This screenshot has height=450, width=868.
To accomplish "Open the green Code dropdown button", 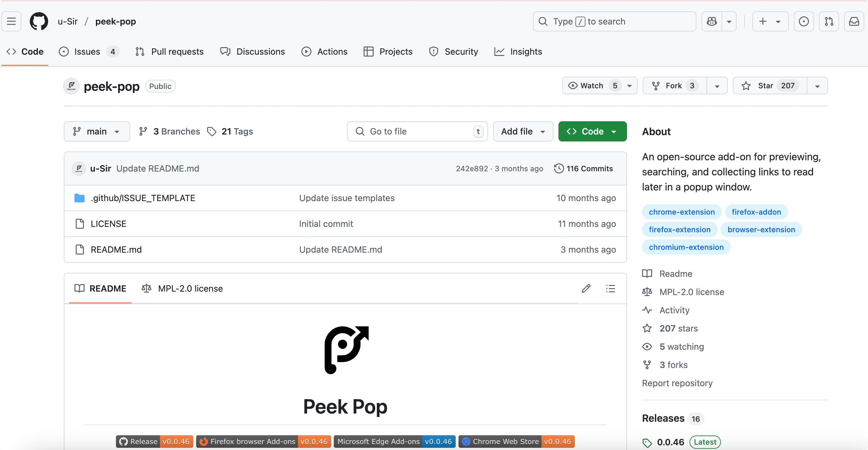I will coord(592,131).
